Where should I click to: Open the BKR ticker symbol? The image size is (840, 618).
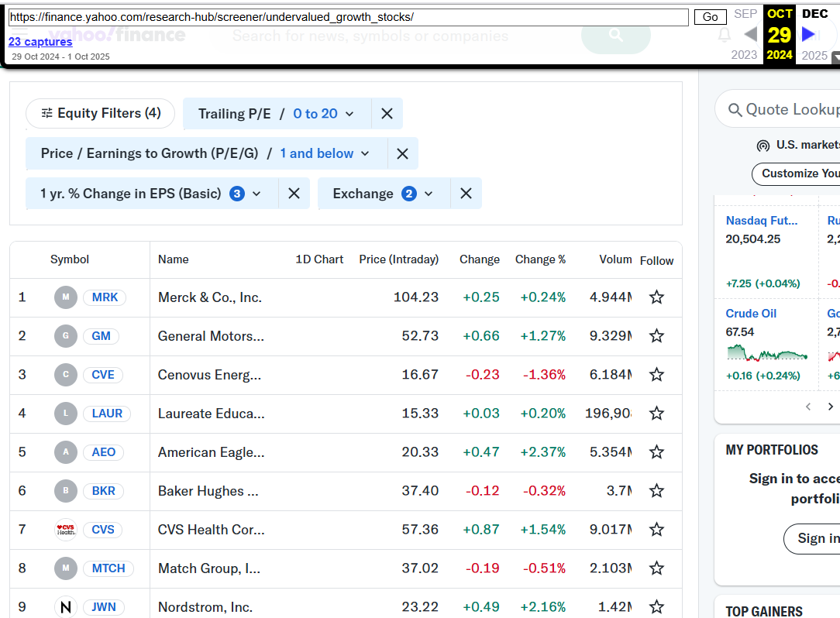[103, 490]
